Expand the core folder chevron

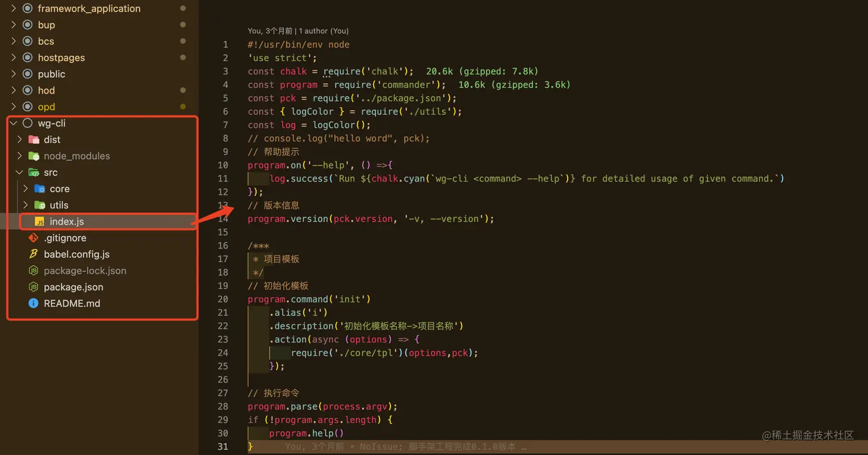pyautogui.click(x=25, y=188)
